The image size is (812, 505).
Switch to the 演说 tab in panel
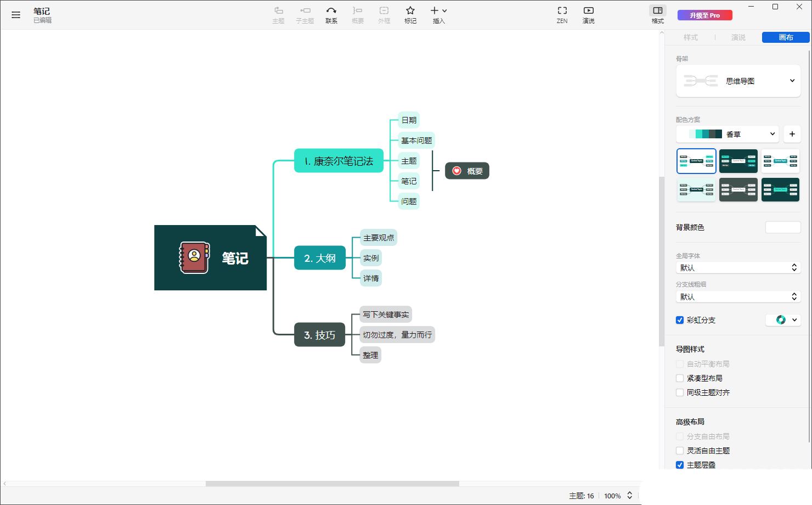[x=738, y=37]
